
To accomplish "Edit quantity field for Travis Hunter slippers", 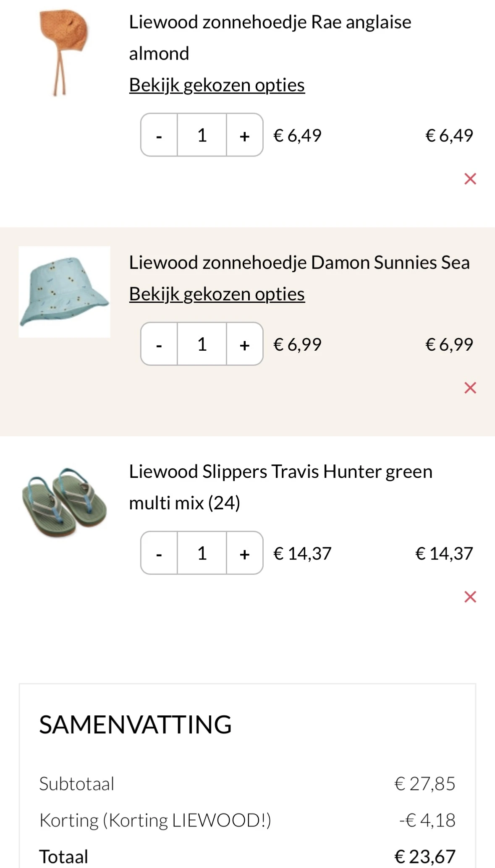I will point(202,553).
